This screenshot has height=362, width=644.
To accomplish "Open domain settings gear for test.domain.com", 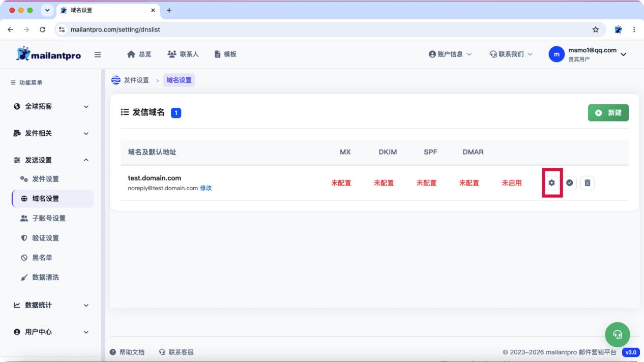I will 552,183.
